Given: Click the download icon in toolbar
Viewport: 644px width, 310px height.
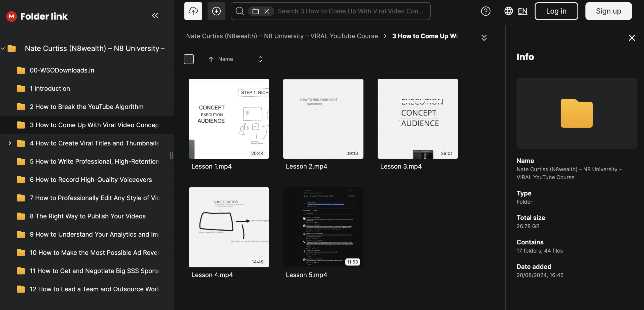Looking at the screenshot, I should click(216, 11).
